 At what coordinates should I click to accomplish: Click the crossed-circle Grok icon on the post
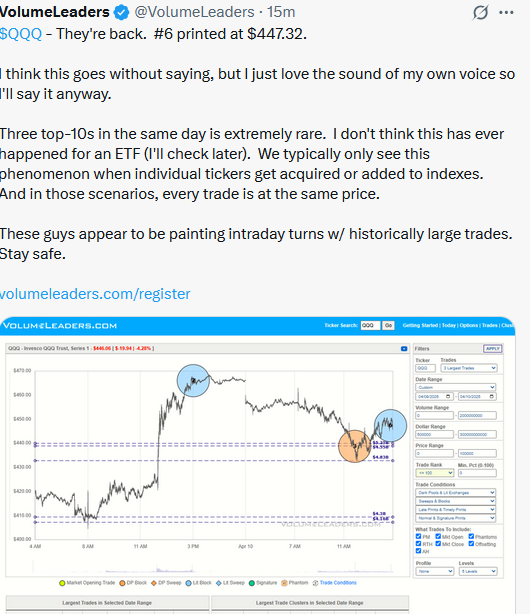(x=480, y=13)
